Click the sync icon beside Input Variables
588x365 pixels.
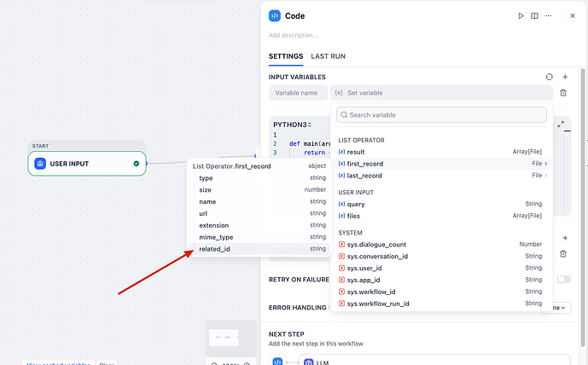pos(549,77)
